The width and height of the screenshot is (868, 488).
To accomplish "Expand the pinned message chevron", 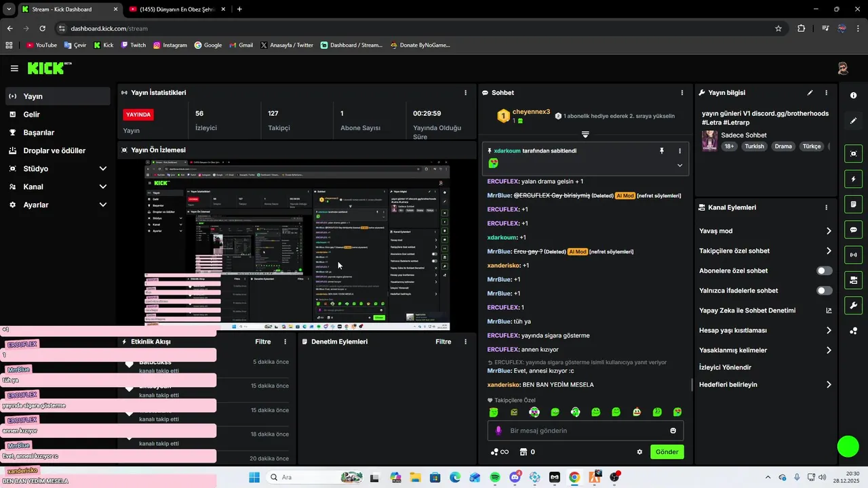I will click(679, 165).
